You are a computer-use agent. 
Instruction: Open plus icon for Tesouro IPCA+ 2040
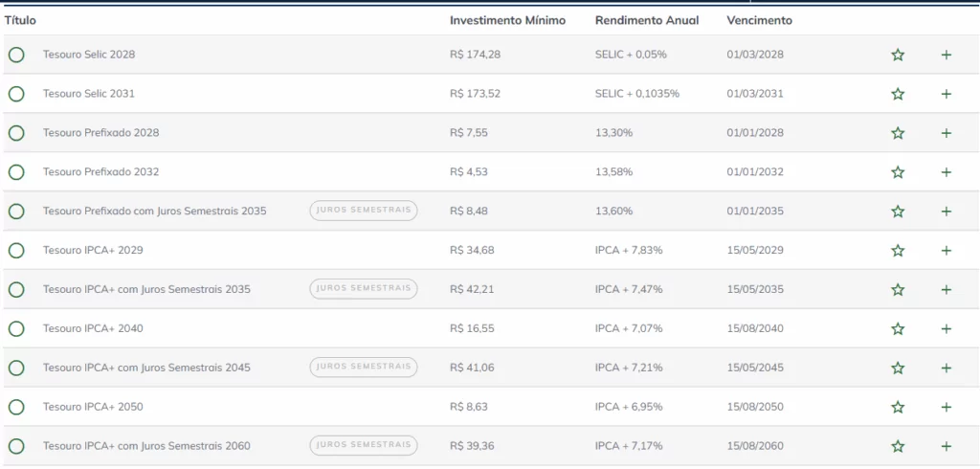[947, 328]
